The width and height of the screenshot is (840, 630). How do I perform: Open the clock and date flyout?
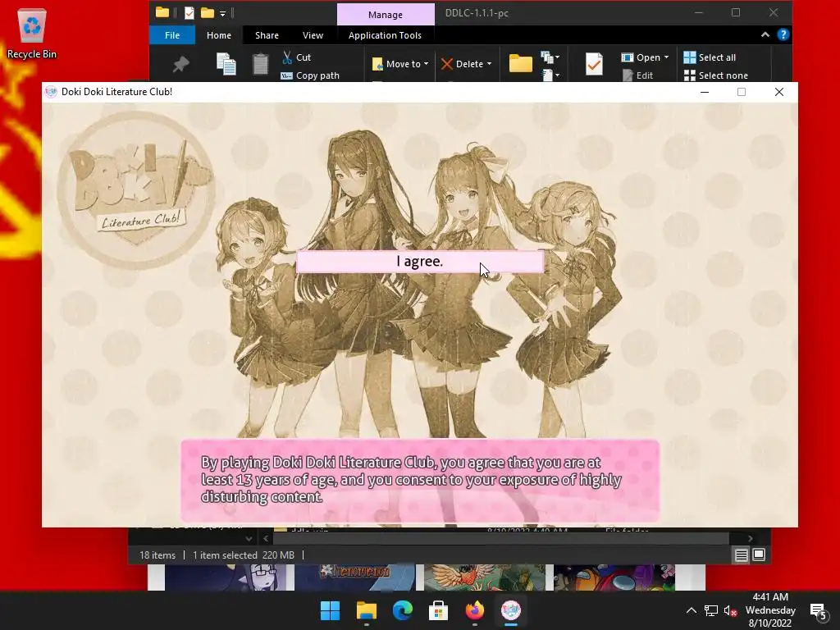[769, 610]
